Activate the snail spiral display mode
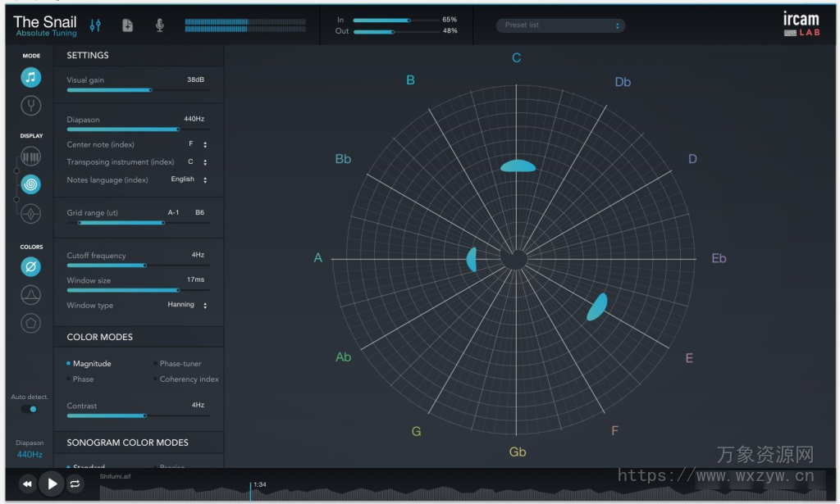 30,184
